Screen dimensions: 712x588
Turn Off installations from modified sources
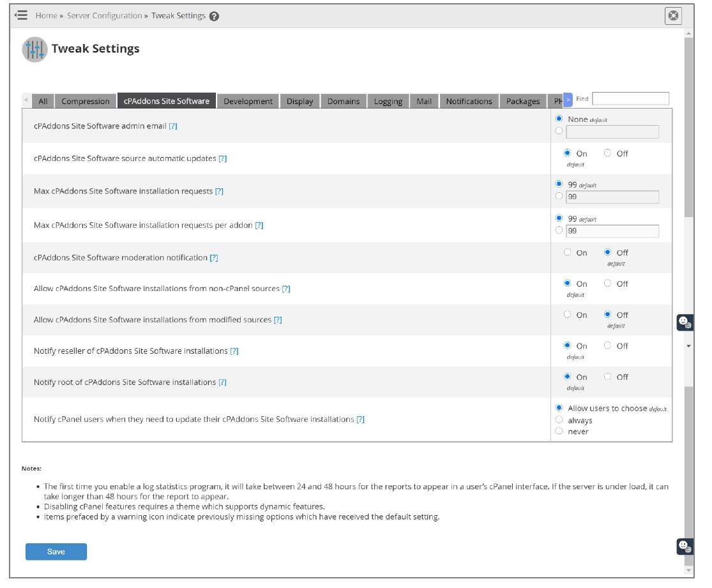coord(607,314)
